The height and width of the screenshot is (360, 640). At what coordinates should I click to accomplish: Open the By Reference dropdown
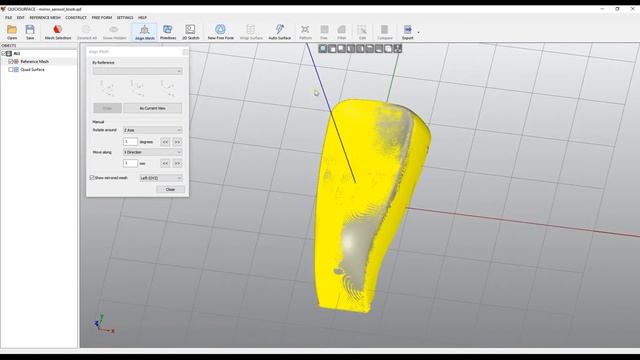(x=138, y=71)
